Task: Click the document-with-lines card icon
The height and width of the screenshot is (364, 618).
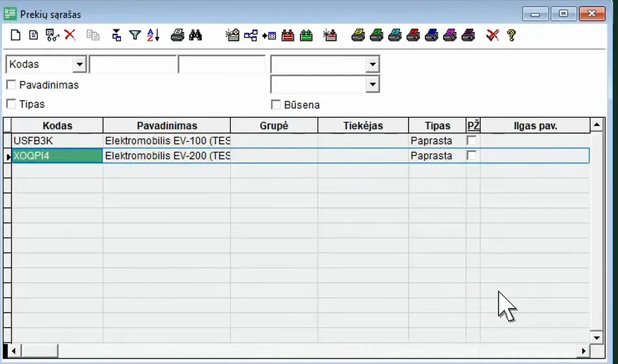Action: [33, 35]
